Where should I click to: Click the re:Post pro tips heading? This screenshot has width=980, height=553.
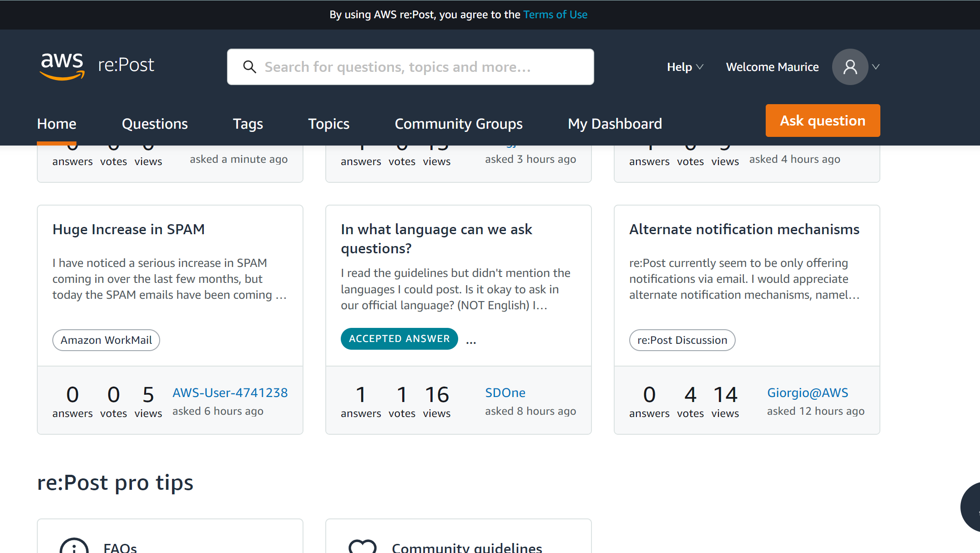pyautogui.click(x=115, y=483)
